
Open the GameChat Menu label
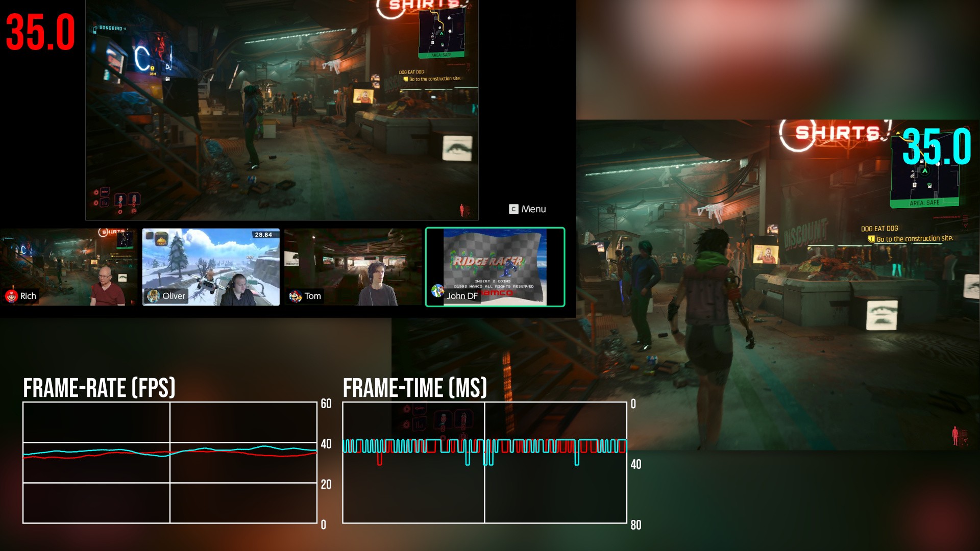(533, 209)
